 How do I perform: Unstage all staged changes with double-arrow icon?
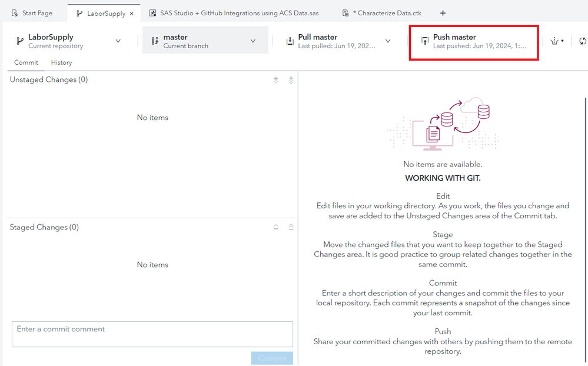(x=291, y=227)
